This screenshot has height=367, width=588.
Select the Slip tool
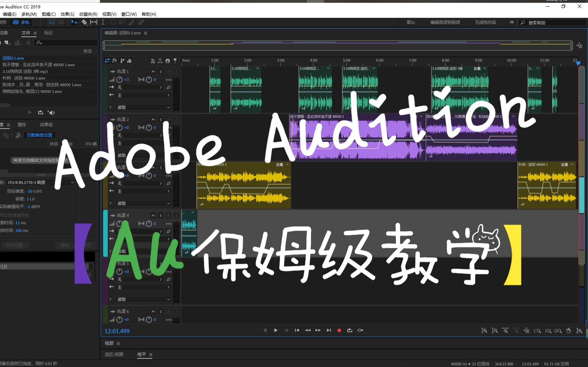[x=94, y=22]
